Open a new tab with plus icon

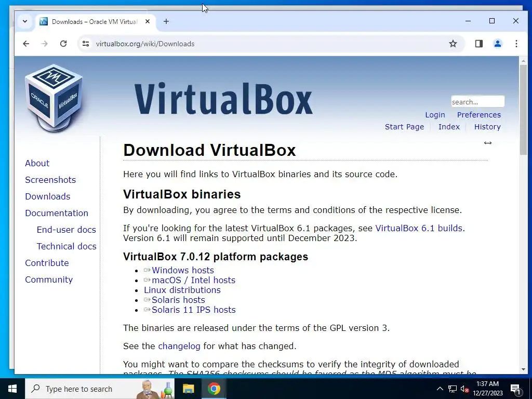coord(166,21)
